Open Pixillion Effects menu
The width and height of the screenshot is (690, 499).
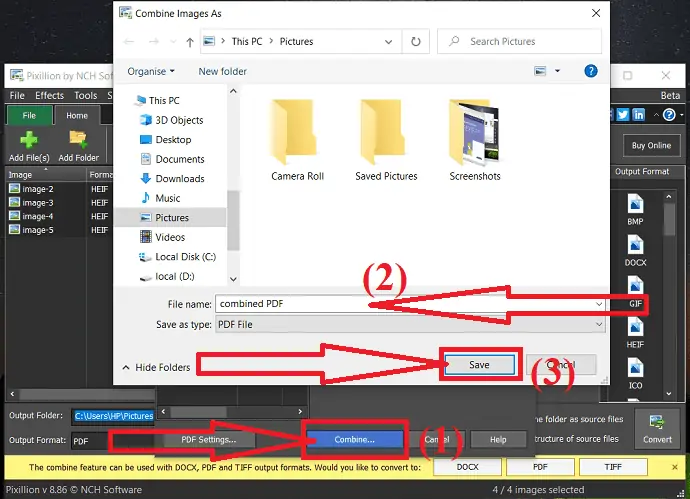49,95
